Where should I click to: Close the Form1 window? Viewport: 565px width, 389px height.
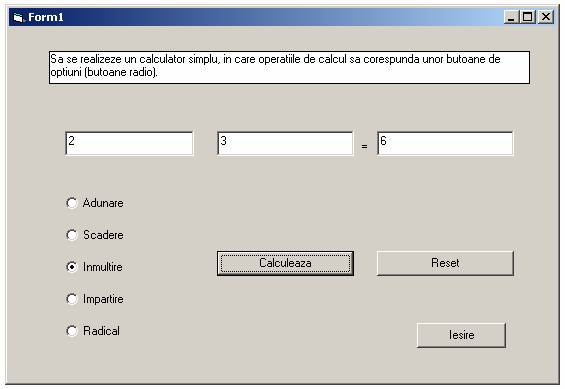point(546,17)
